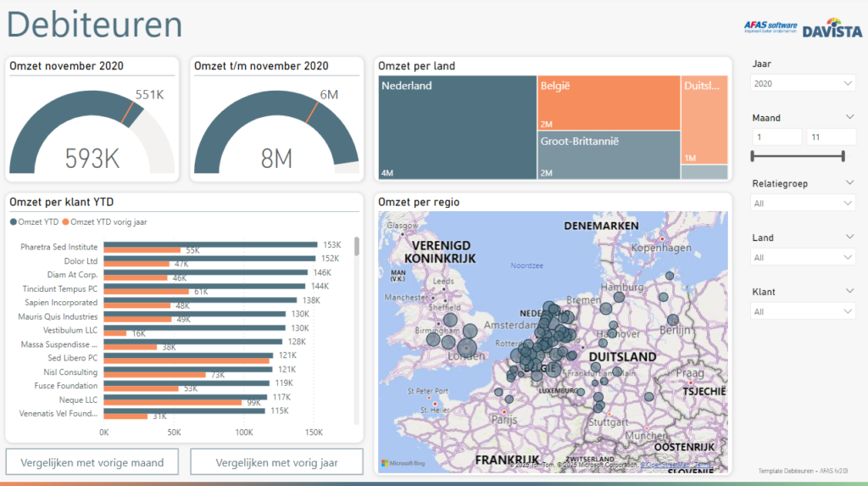Click Vergelijken met vorige maand button
This screenshot has height=486, width=868.
pyautogui.click(x=92, y=462)
